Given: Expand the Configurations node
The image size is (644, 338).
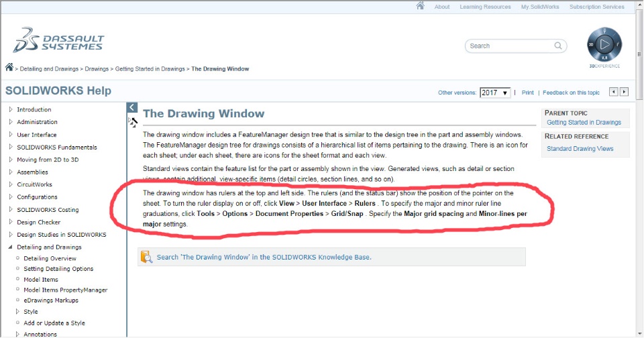Looking at the screenshot, I should (x=11, y=196).
